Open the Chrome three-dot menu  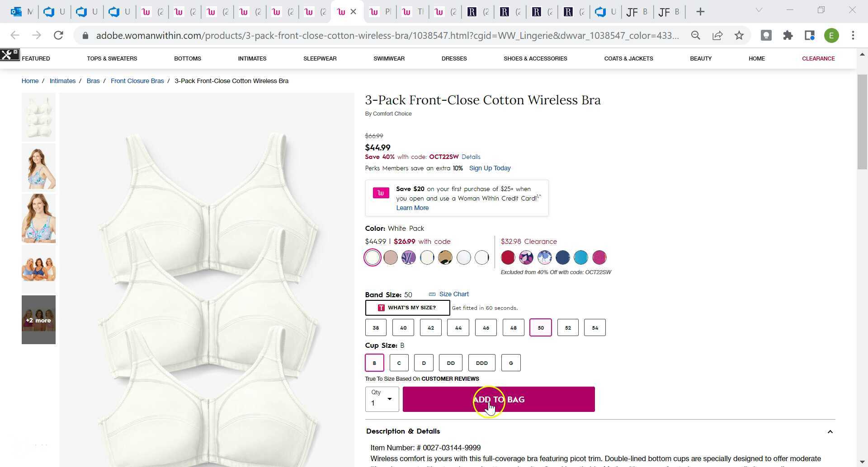pos(853,35)
